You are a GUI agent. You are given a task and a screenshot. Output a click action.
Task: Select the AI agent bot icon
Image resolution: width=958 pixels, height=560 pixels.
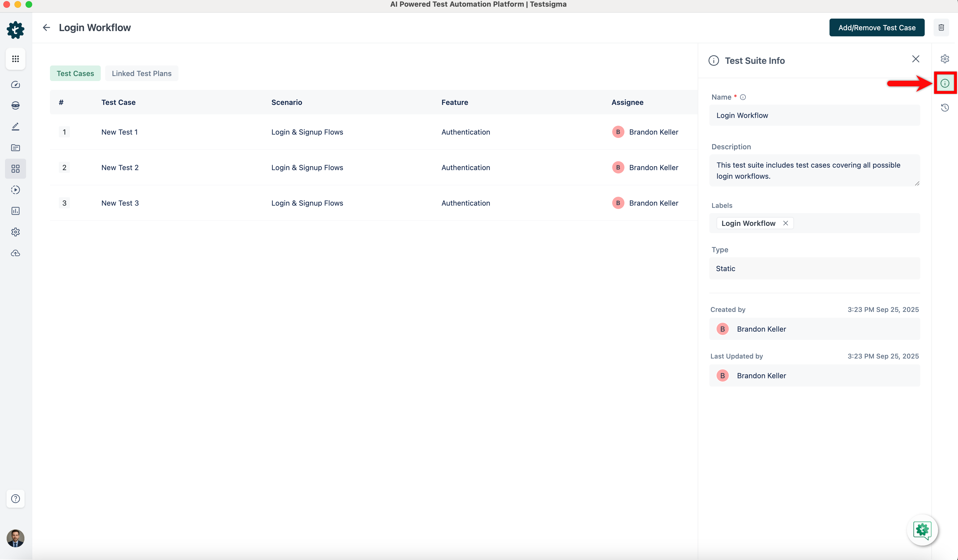15,105
